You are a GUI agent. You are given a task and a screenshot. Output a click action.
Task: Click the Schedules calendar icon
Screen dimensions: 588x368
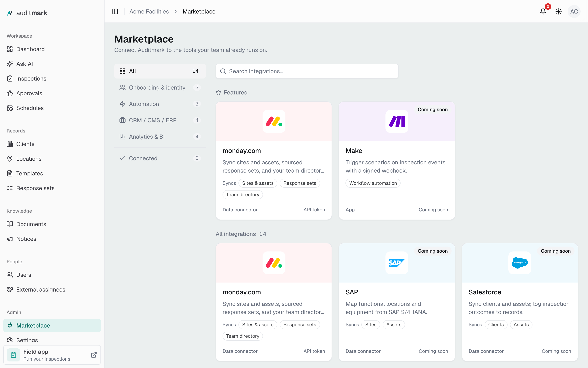click(10, 108)
